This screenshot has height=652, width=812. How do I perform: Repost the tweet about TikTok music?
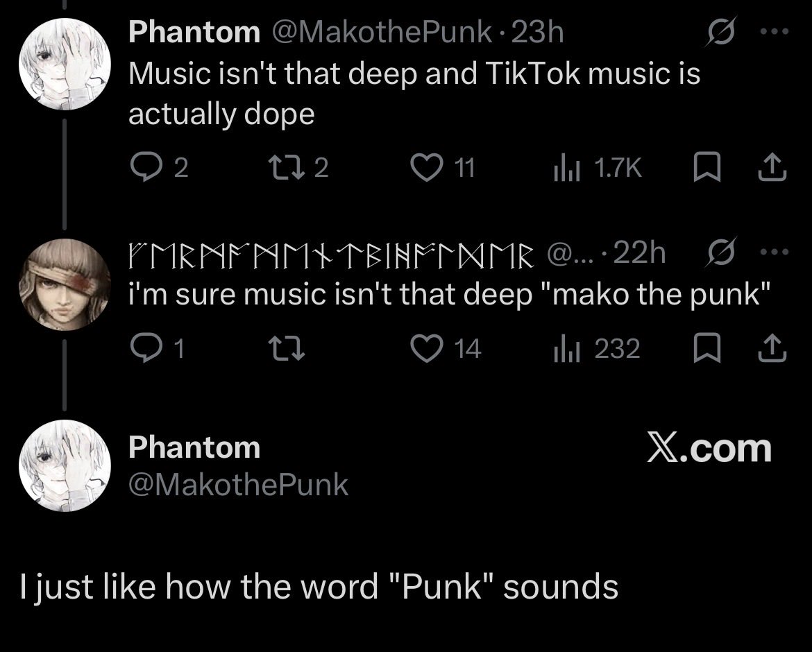pos(298,167)
